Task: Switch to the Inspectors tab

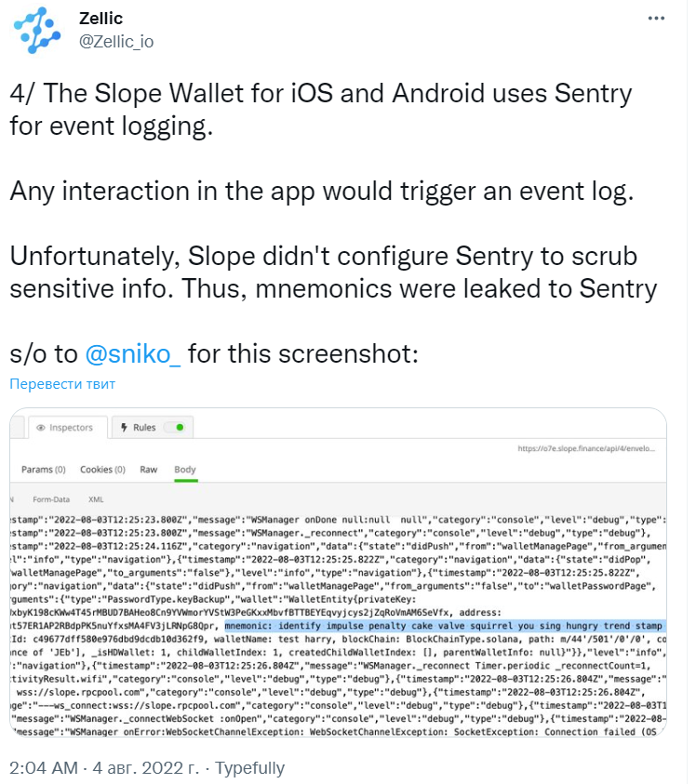Action: click(x=68, y=428)
